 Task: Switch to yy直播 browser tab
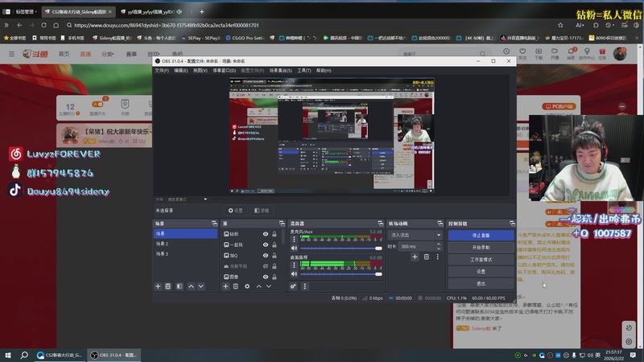(151, 12)
